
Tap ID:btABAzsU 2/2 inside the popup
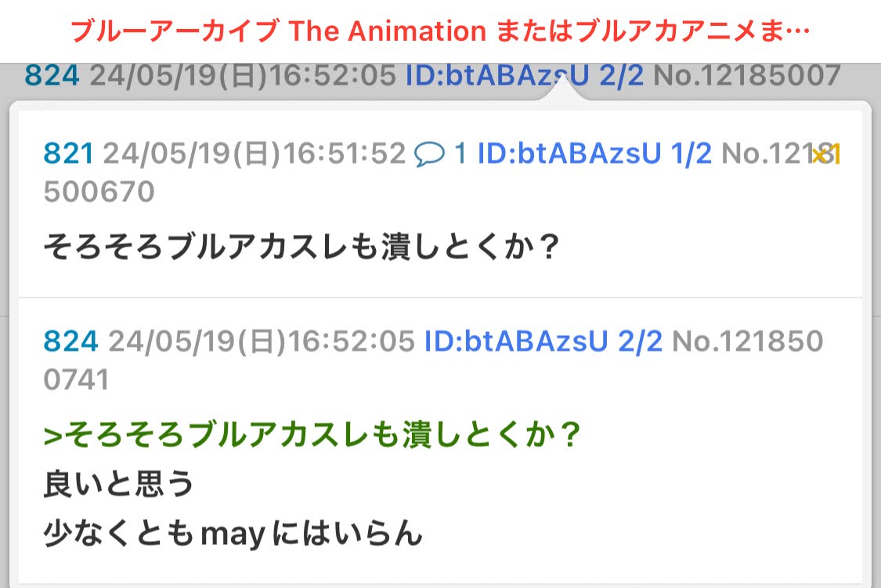click(543, 341)
